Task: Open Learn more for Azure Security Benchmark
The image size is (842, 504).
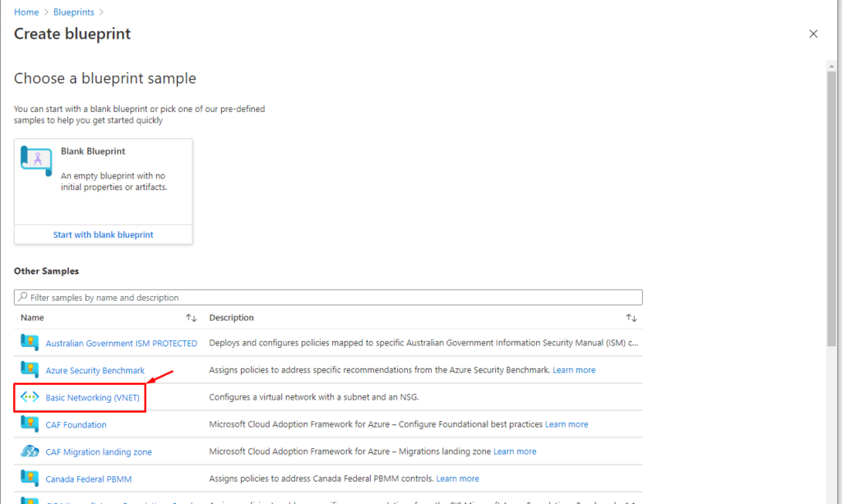Action: coord(574,370)
